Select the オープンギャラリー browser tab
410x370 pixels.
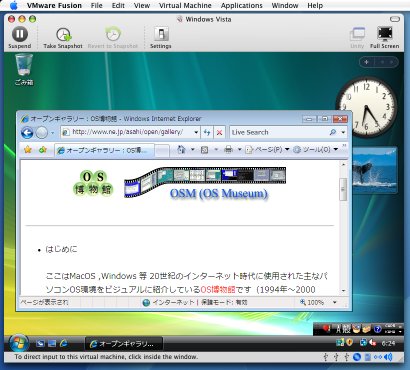pos(104,150)
